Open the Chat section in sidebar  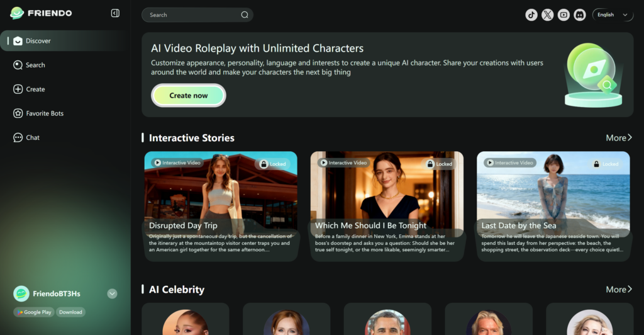33,137
